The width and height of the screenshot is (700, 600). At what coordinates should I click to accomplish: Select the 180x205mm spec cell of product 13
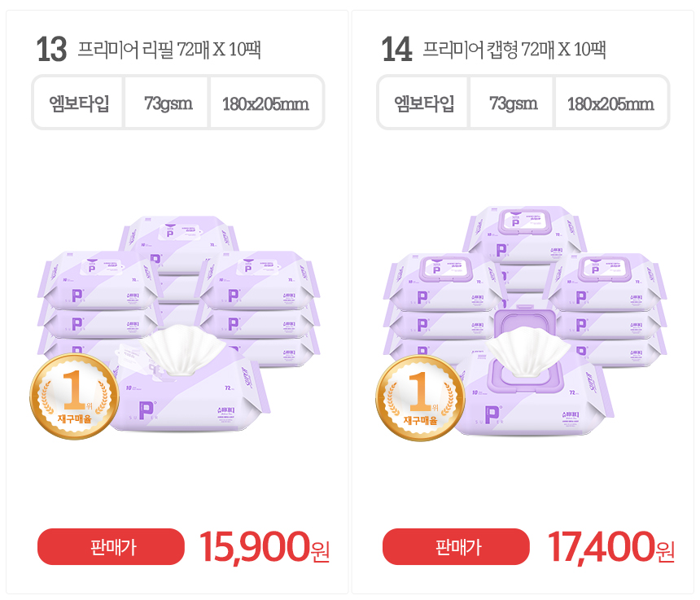[x=265, y=103]
